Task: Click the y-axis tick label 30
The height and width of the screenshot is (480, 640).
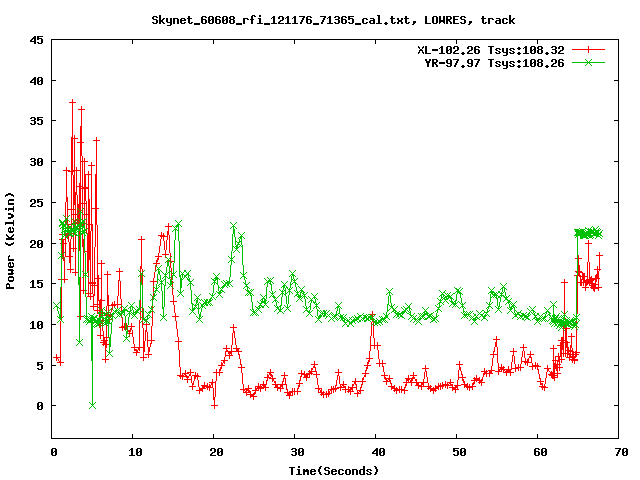Action: [x=36, y=162]
